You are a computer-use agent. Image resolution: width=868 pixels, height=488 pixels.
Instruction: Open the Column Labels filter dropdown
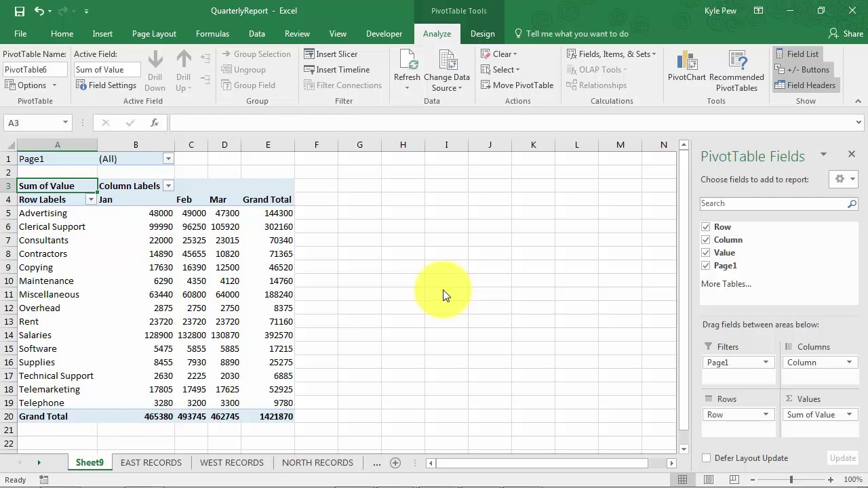(x=167, y=186)
